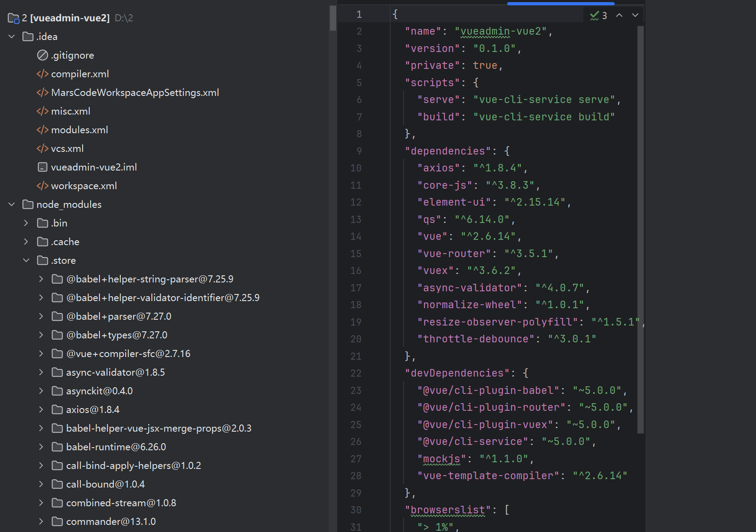The height and width of the screenshot is (532, 756).
Task: Click the MarsCodeWorkspaceAppSettings.xml file icon
Action: coord(43,92)
